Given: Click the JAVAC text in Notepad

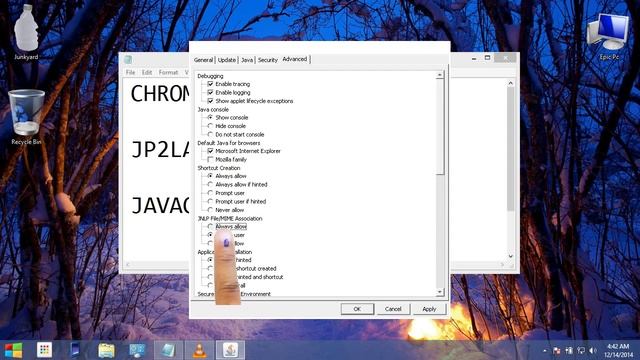Looking at the screenshot, I should click(160, 205).
